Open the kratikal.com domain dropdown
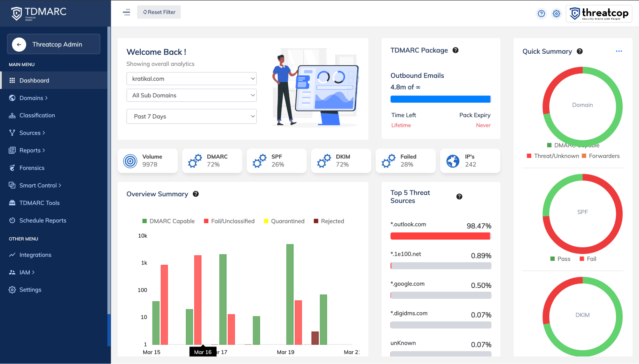The image size is (639, 364). tap(191, 79)
